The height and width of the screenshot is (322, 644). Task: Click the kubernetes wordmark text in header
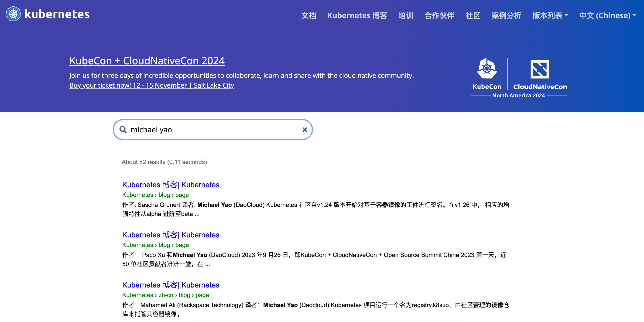point(57,14)
